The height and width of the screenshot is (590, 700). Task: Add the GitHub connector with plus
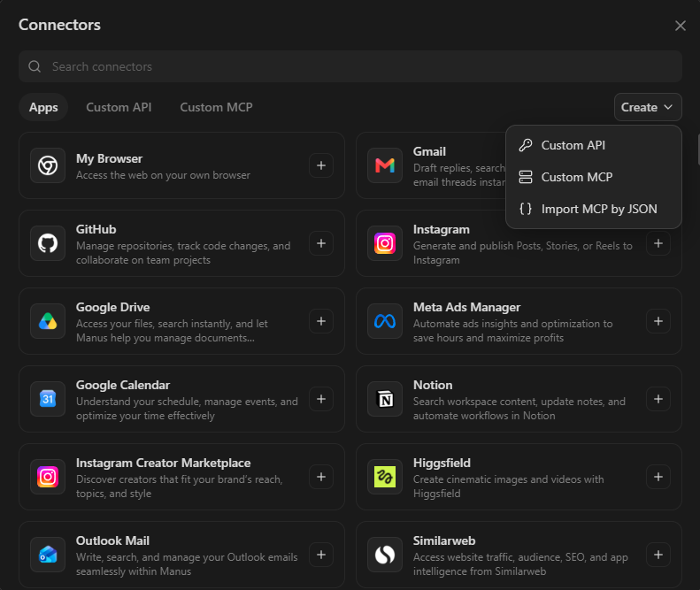click(321, 243)
